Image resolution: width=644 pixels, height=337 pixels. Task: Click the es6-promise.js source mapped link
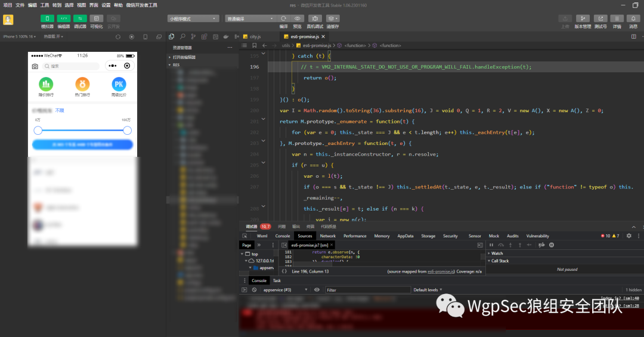coord(441,271)
